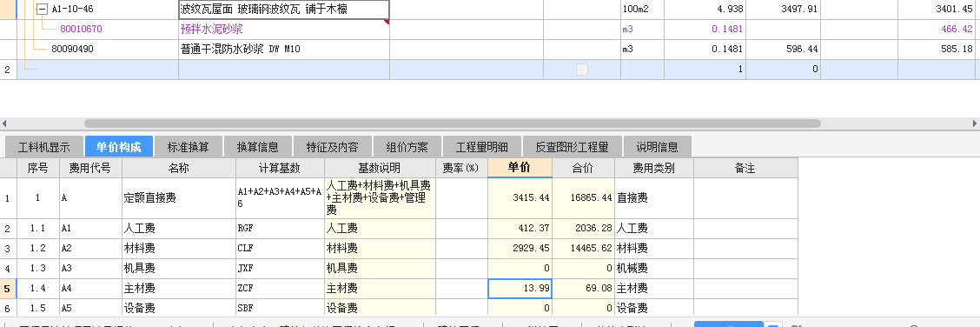Click the 波纹瓦屋面 玻璃钢波纹瓦 name cell
980x327 pixels.
[284, 10]
